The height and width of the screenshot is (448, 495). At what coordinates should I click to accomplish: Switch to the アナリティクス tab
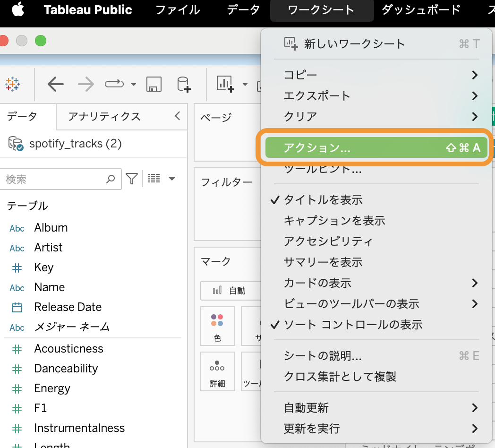(x=104, y=117)
